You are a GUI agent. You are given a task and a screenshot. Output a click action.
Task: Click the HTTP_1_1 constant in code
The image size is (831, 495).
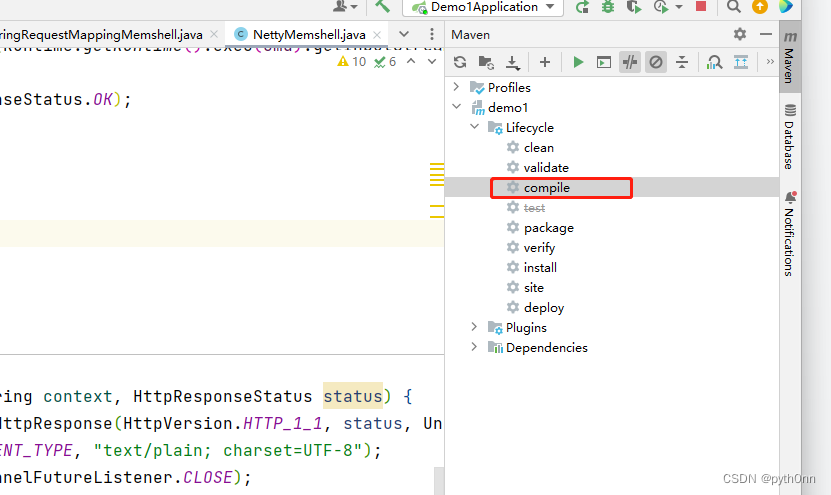point(282,423)
